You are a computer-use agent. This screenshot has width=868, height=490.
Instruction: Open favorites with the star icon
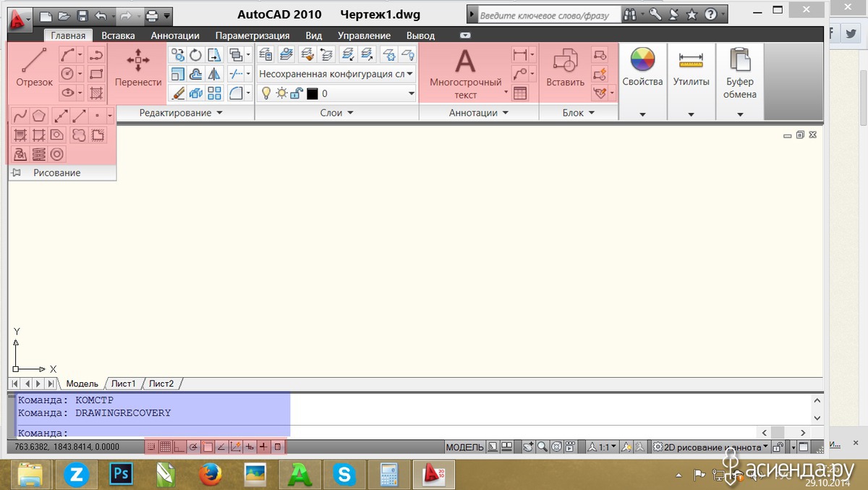point(692,14)
